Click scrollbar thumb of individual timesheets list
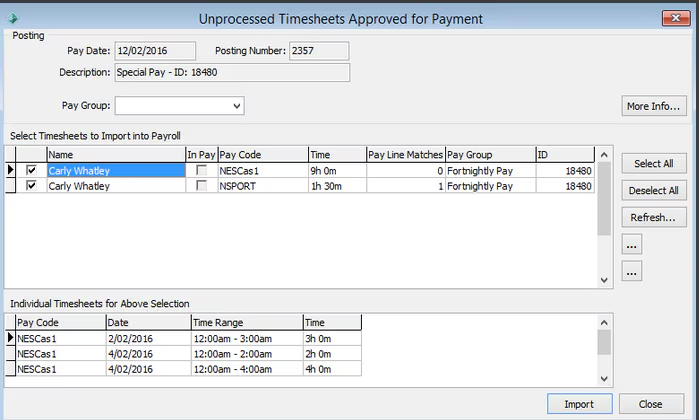 point(604,342)
